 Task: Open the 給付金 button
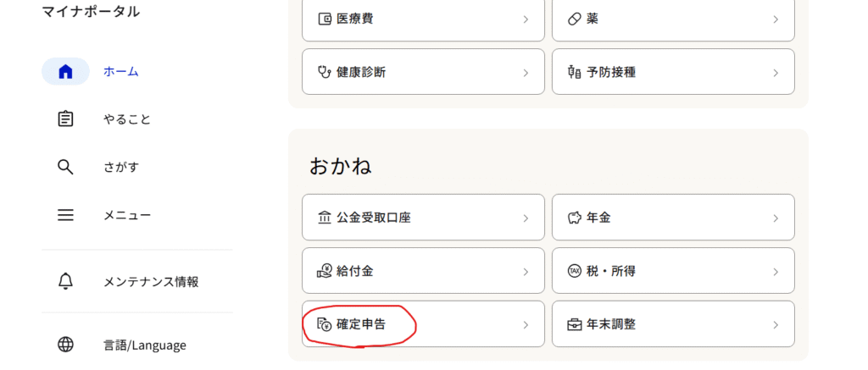423,271
